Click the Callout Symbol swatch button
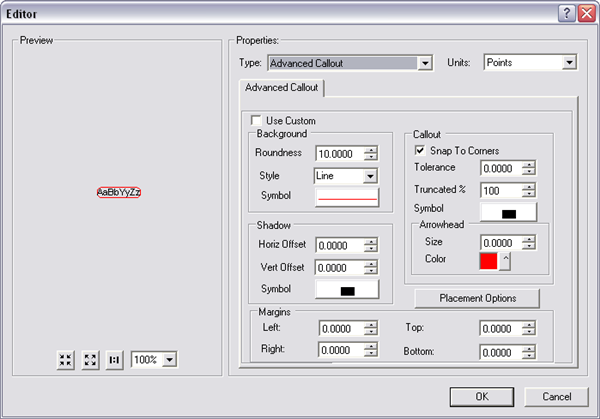Image resolution: width=600 pixels, height=419 pixels. 508,212
